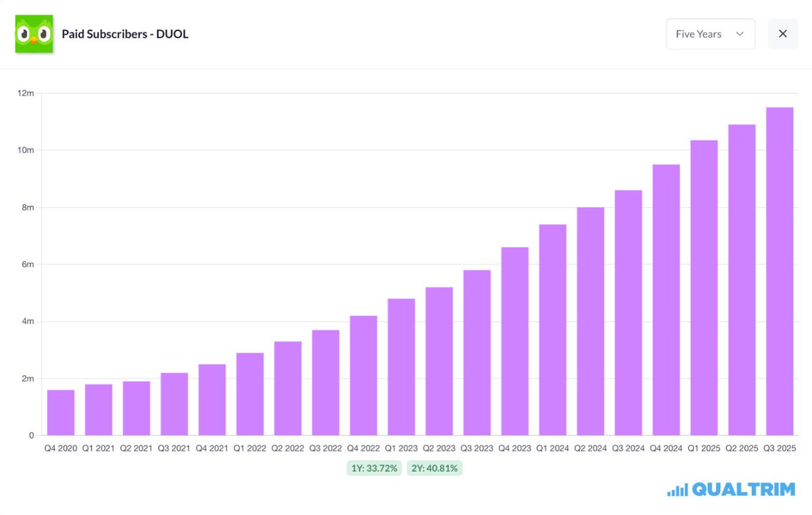The width and height of the screenshot is (812, 515).
Task: Click the Q4 2020 axis label
Action: pos(61,447)
